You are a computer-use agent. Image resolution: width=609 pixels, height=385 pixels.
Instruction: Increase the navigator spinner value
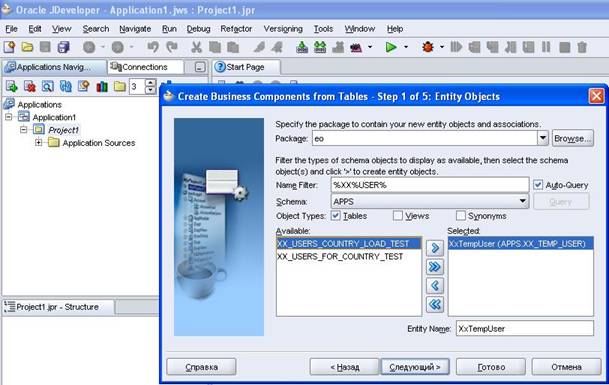click(150, 83)
